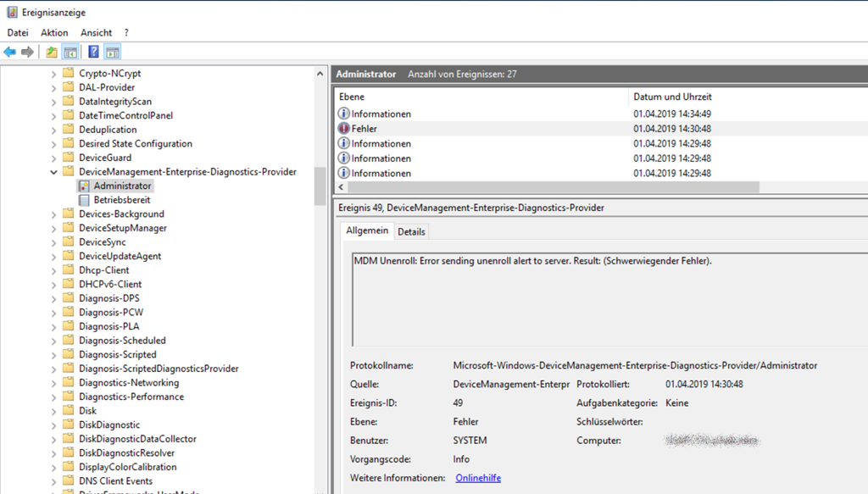Switch to the Details tab
This screenshot has height=494, width=868.
point(411,231)
